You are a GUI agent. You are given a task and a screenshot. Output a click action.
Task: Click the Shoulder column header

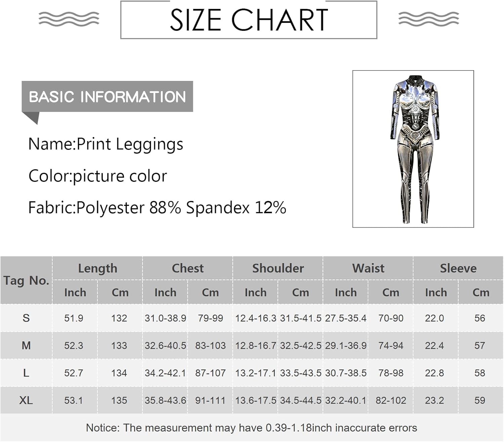coord(278,268)
